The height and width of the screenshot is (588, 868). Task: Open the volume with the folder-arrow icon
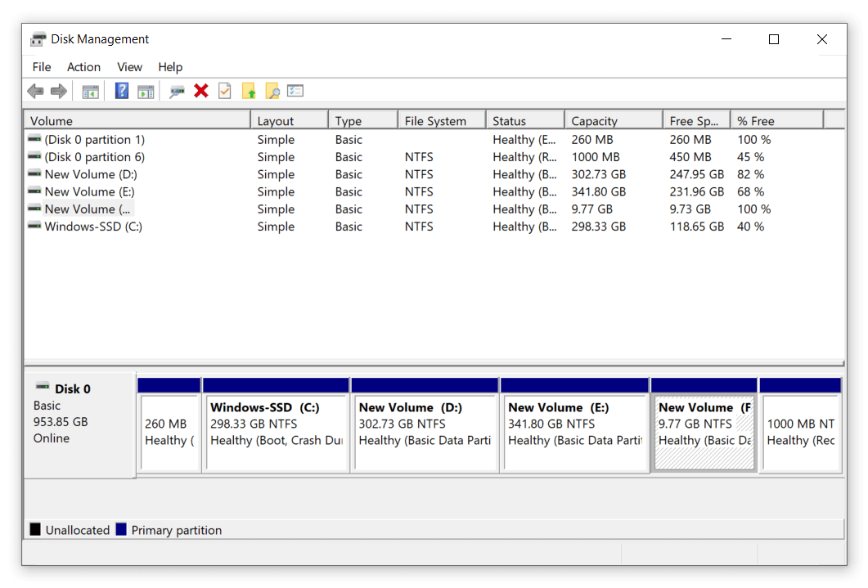(x=250, y=91)
